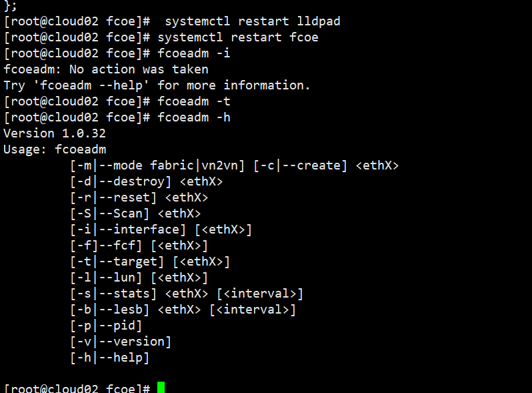This screenshot has height=393, width=532.
Task: Click the 'fcoeadm -i' command
Action: point(193,53)
